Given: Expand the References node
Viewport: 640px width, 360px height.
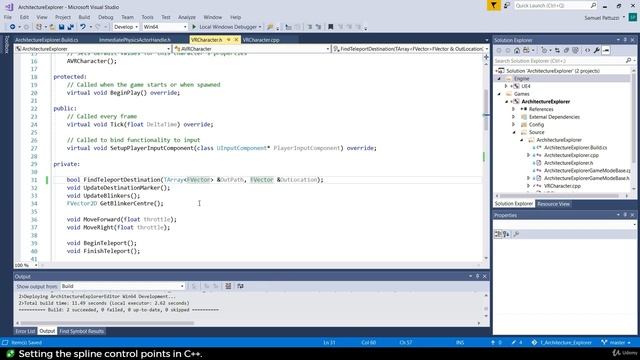Looking at the screenshot, I should 514,109.
